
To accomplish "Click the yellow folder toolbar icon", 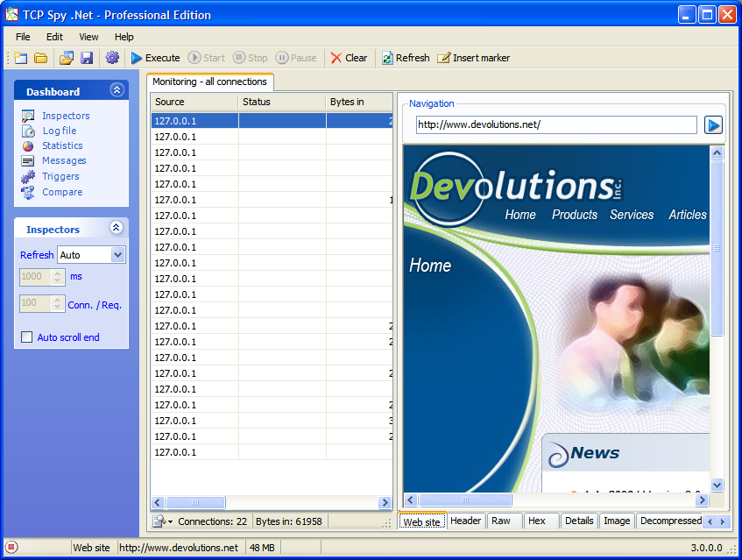I will [41, 58].
